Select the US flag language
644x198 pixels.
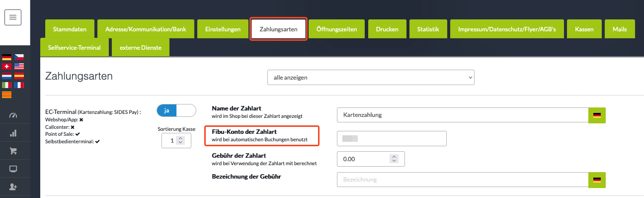point(19,67)
